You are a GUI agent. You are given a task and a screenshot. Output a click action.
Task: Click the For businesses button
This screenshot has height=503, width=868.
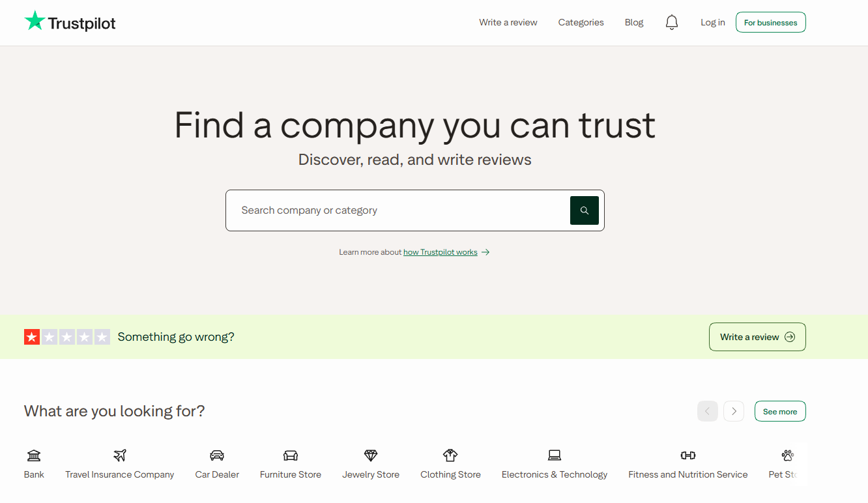[x=771, y=22]
